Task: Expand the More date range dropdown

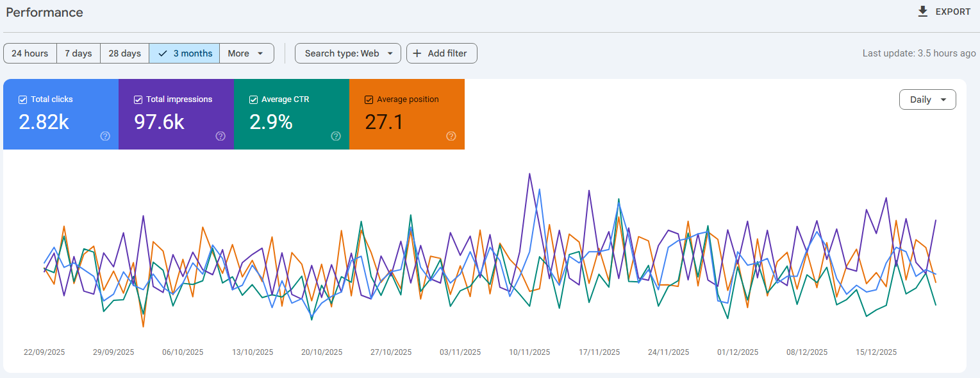Action: point(247,53)
